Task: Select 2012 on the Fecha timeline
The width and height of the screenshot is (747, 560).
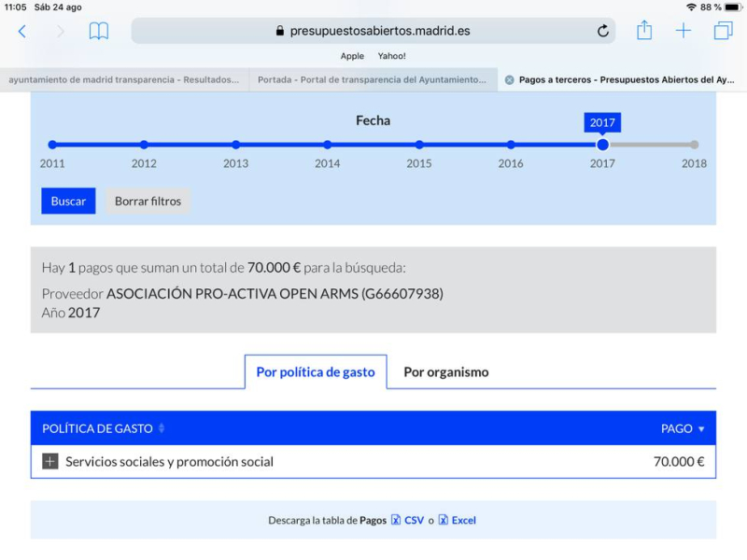Action: [x=144, y=145]
